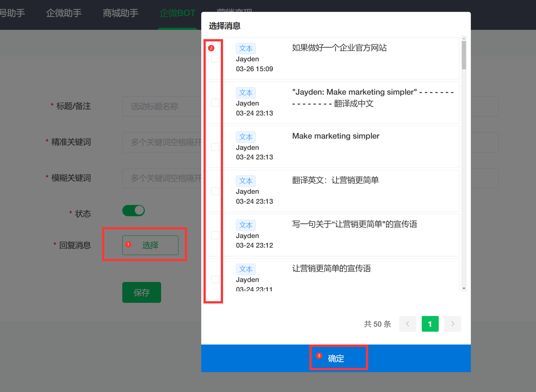
Task: Click the 文本 tag on the last listed message
Action: click(246, 269)
